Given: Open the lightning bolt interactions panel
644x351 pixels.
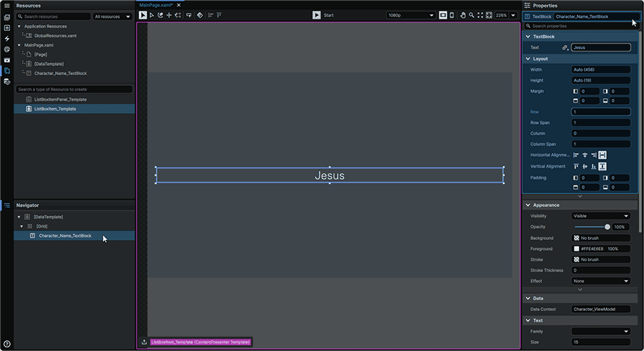Looking at the screenshot, I should point(7,39).
